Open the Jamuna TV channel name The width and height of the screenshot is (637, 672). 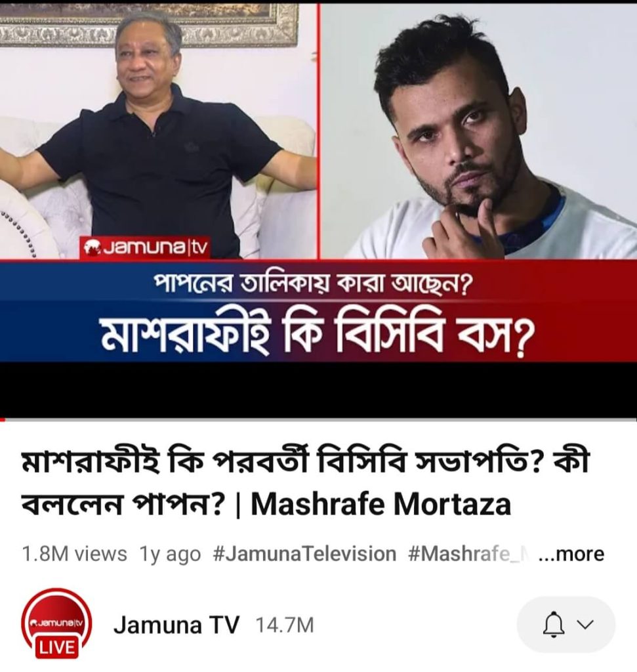tap(176, 625)
